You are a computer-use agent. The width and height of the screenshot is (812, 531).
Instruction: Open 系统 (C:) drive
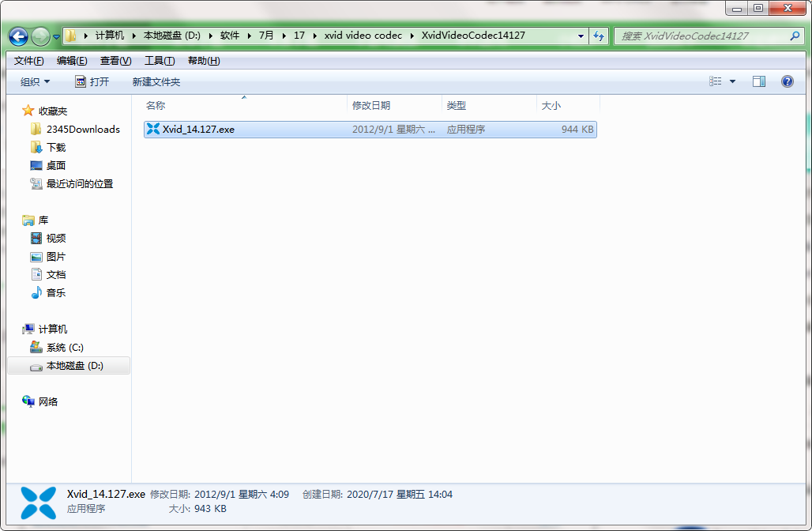(x=66, y=347)
